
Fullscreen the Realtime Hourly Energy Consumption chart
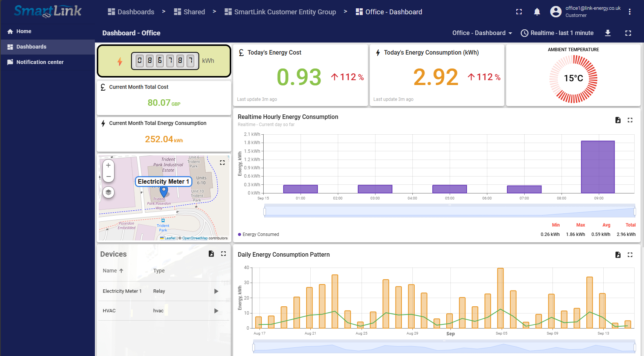[x=630, y=120]
